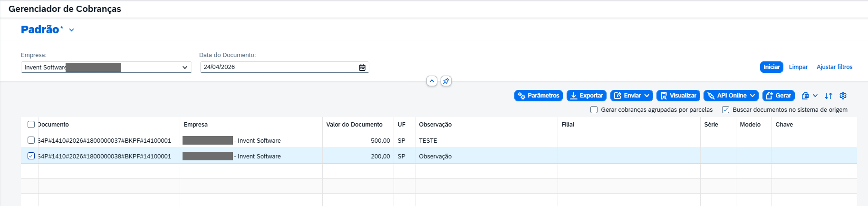Click the document cell ending 1800000037#BKPF#14100001
This screenshot has height=206, width=868.
point(109,140)
